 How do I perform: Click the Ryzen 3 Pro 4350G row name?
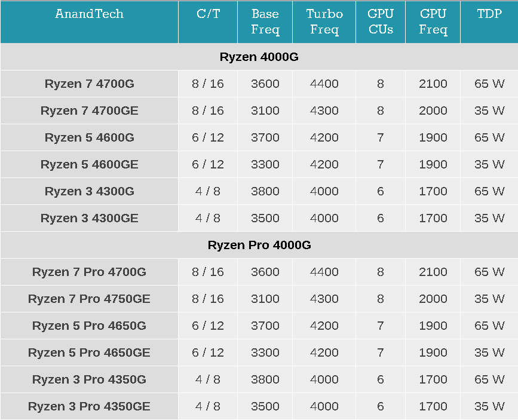pyautogui.click(x=89, y=380)
